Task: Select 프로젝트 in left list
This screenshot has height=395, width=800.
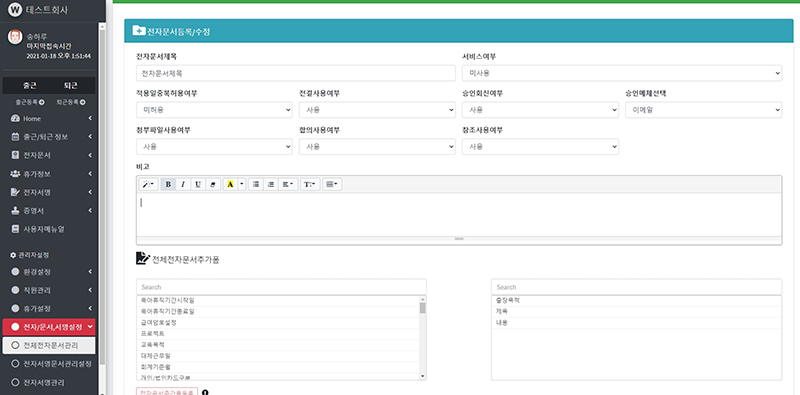Action: click(x=278, y=334)
